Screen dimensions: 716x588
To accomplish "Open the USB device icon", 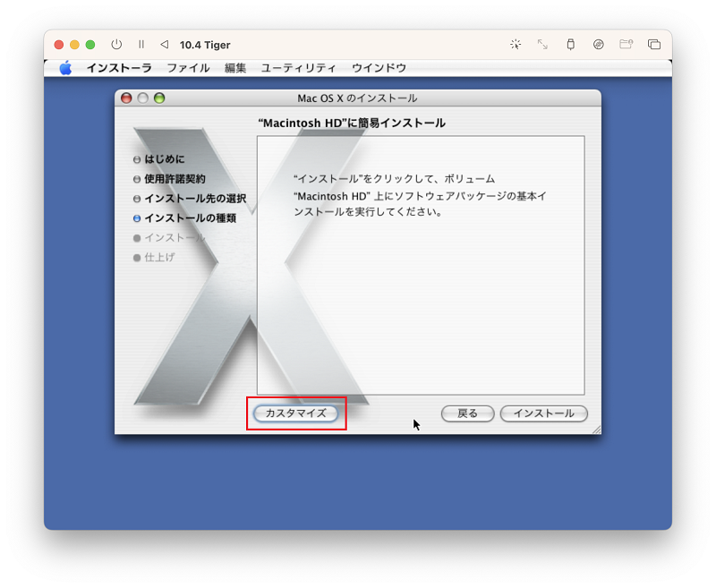I will click(x=570, y=44).
